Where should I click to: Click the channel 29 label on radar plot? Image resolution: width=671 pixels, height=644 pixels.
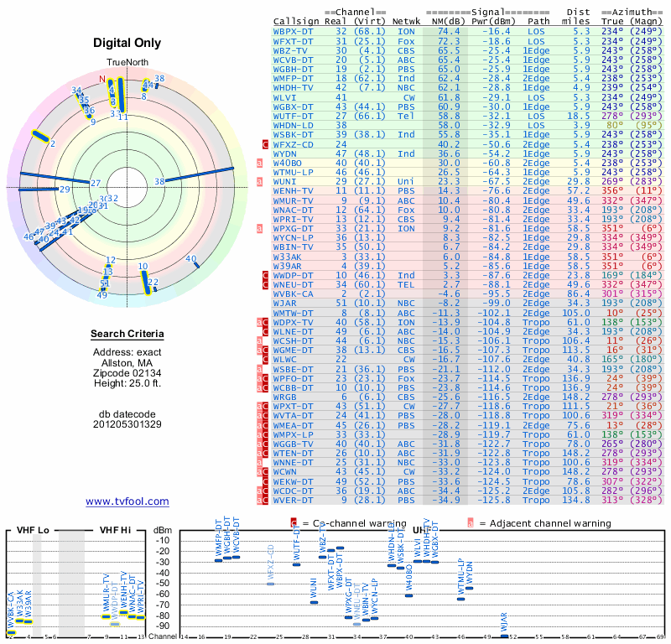tap(65, 190)
